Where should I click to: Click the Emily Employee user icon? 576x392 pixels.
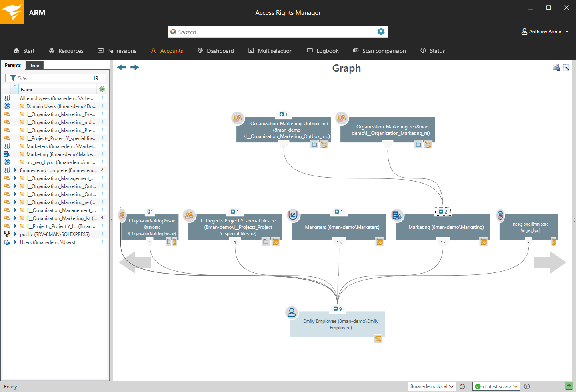click(x=292, y=312)
